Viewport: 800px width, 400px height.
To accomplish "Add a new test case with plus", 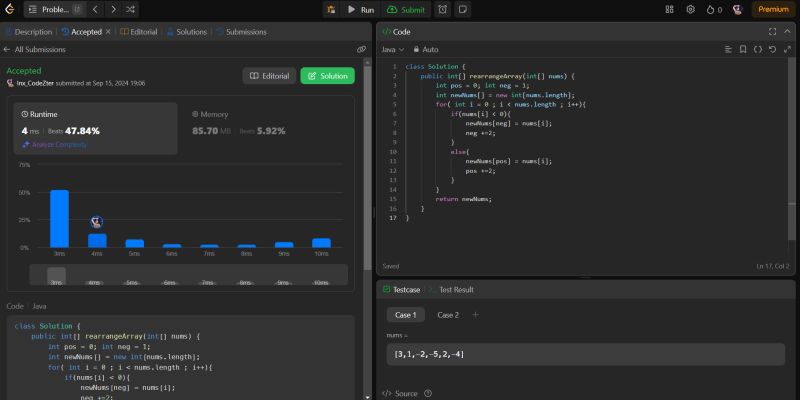I will pyautogui.click(x=476, y=315).
